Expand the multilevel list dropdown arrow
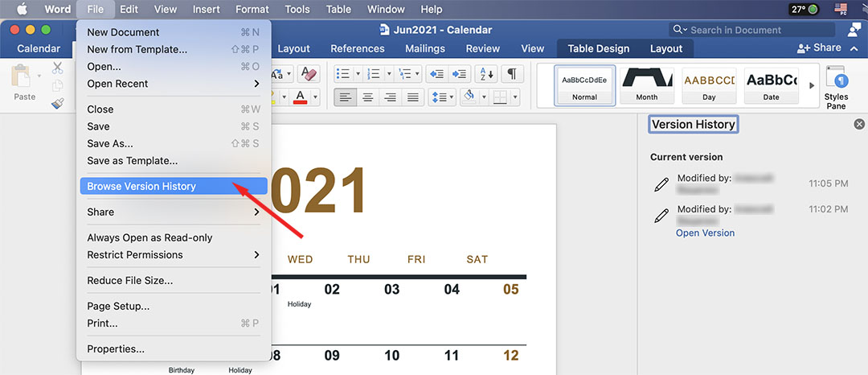This screenshot has width=868, height=375. 418,74
